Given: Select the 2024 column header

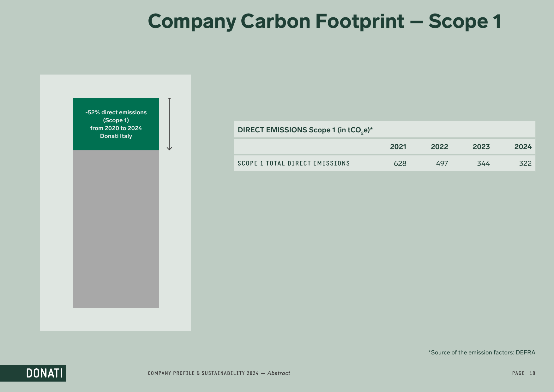Looking at the screenshot, I should click(x=523, y=147).
